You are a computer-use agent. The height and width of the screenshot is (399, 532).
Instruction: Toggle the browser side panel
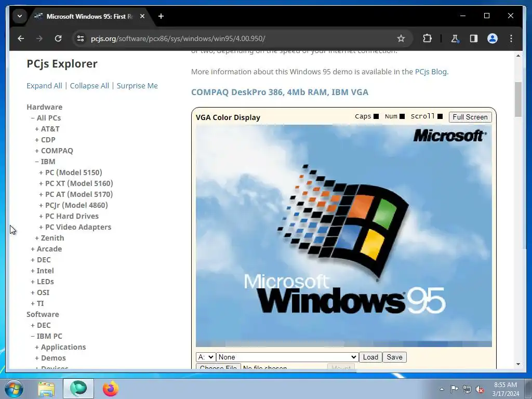point(474,38)
